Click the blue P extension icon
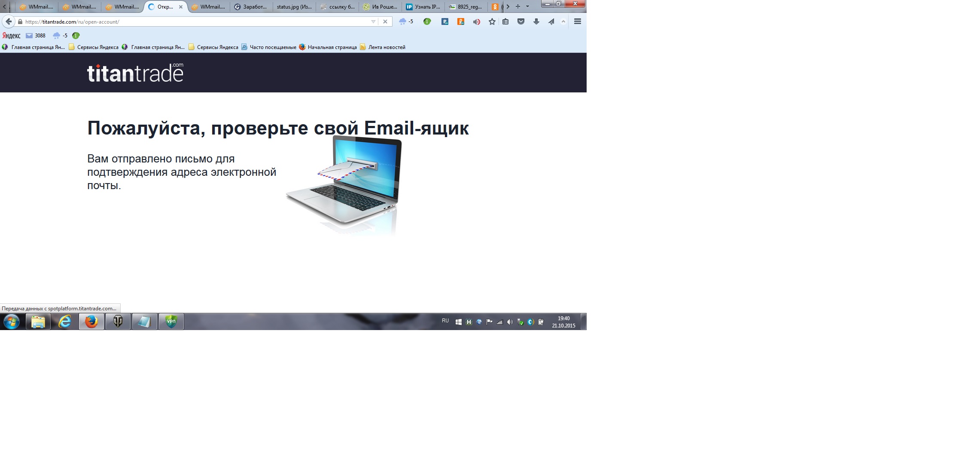This screenshot has width=980, height=453. [445, 21]
